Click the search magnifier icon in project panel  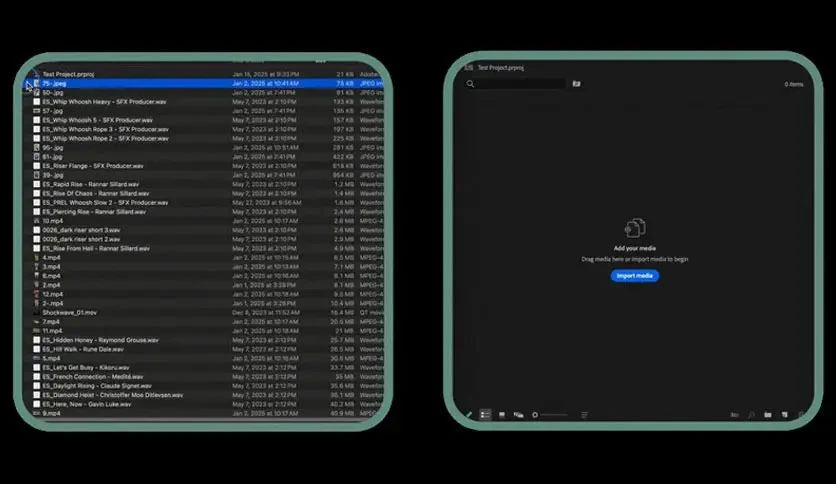[x=470, y=84]
